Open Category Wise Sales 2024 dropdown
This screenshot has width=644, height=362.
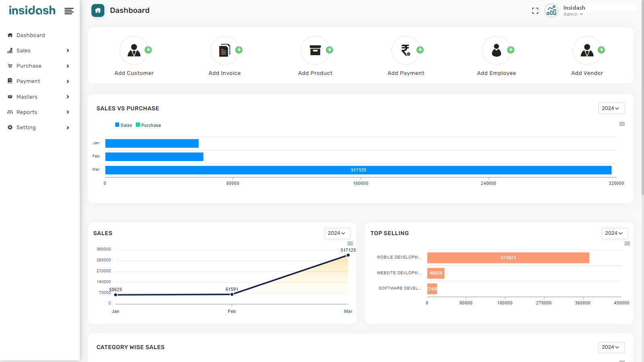point(611,347)
